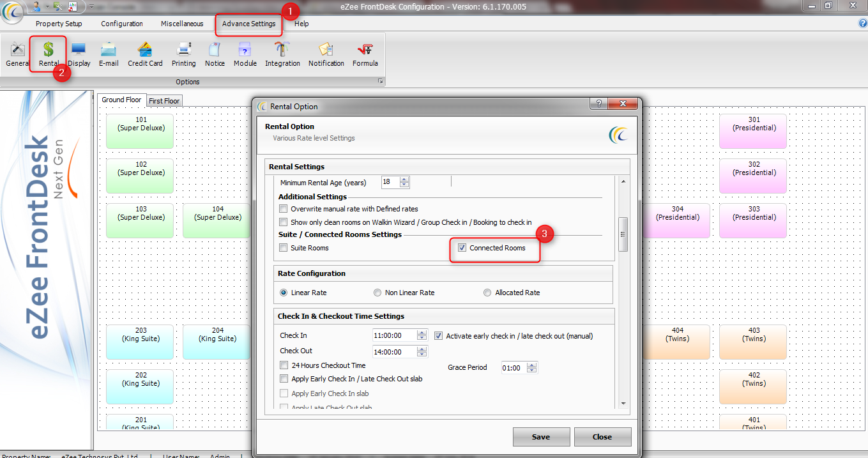Increase Check In time with up arrow

pos(422,333)
